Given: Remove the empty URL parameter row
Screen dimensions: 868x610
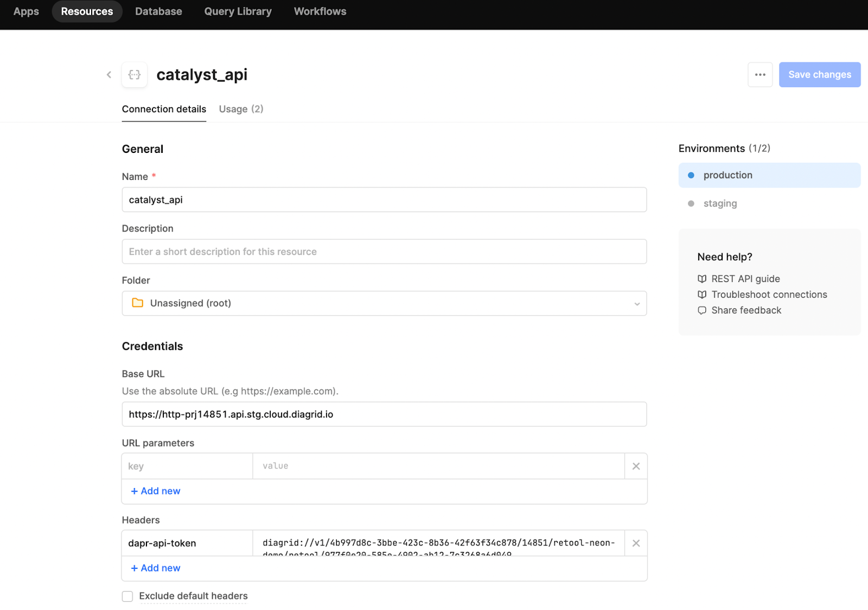Looking at the screenshot, I should tap(636, 466).
